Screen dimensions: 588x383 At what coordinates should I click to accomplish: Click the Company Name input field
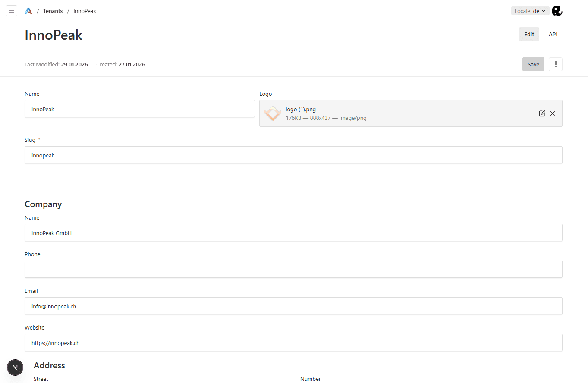(293, 233)
